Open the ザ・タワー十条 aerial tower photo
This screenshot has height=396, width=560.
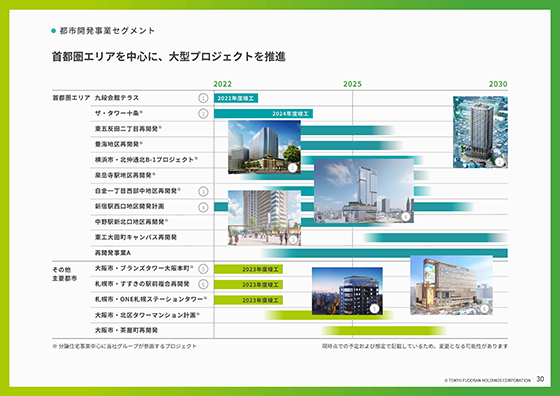(480, 132)
